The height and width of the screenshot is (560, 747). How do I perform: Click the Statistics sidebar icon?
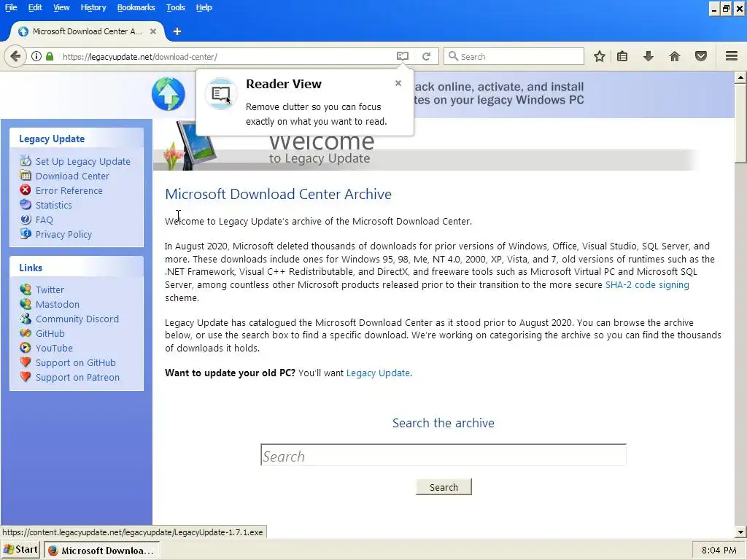pos(26,205)
